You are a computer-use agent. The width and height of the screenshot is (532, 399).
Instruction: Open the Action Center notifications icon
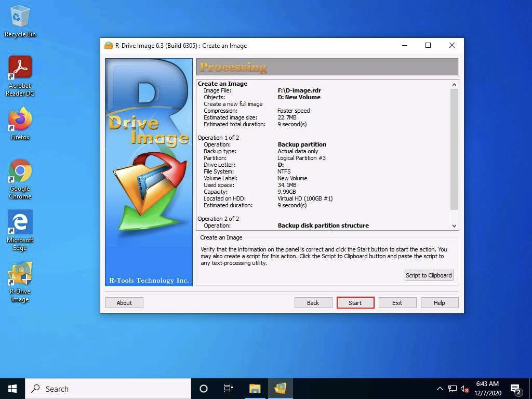[x=515, y=389]
